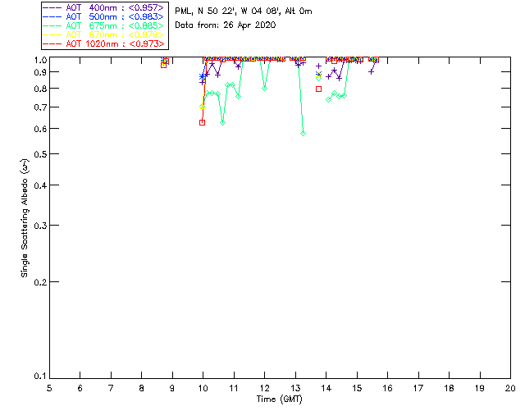Click the isolated red square near 0.8
This screenshot has width=525, height=420.
click(319, 89)
